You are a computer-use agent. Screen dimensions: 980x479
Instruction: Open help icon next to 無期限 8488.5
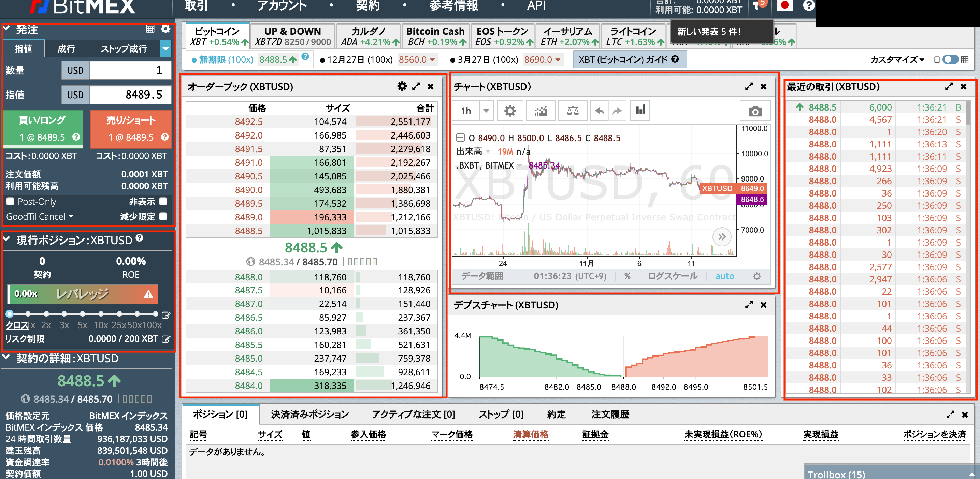(x=305, y=56)
